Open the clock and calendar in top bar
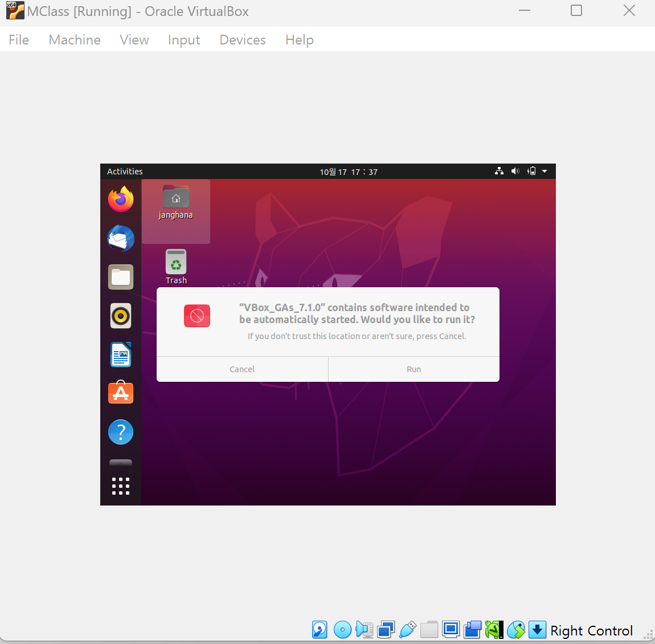 [x=349, y=172]
